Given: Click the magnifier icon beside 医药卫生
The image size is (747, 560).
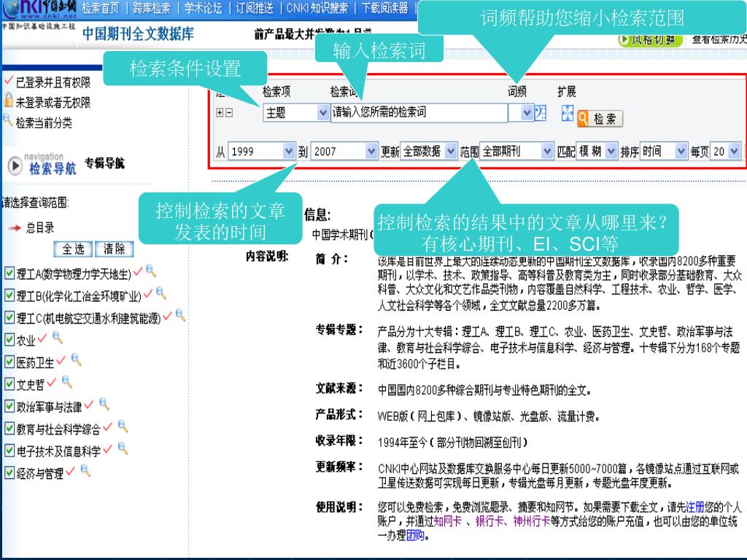Looking at the screenshot, I should (76, 359).
